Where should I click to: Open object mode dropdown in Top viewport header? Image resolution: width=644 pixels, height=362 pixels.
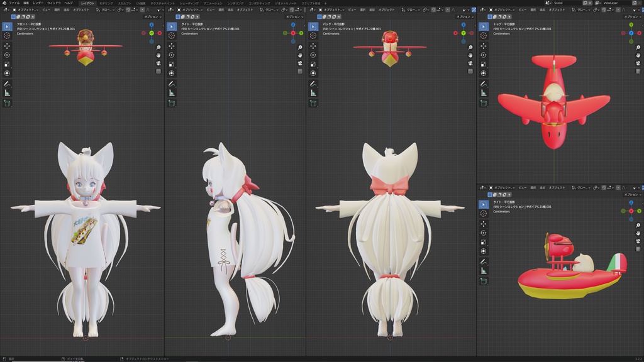point(502,10)
